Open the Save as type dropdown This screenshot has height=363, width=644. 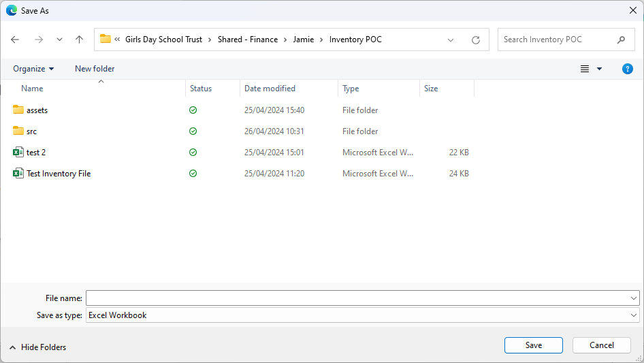point(634,315)
